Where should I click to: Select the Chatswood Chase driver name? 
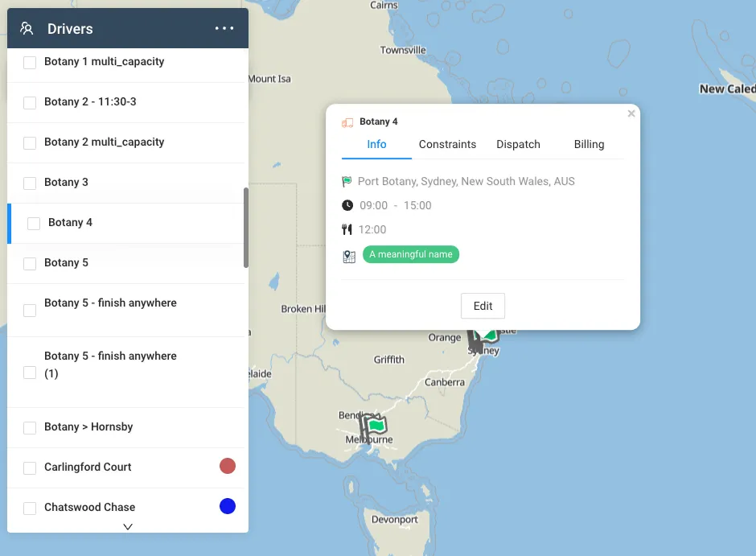tap(90, 507)
